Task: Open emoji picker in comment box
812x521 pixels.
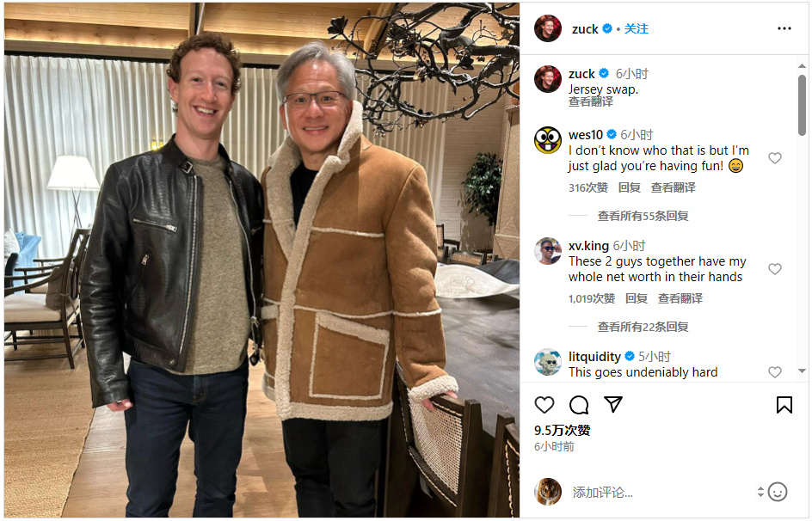Action: 778,492
